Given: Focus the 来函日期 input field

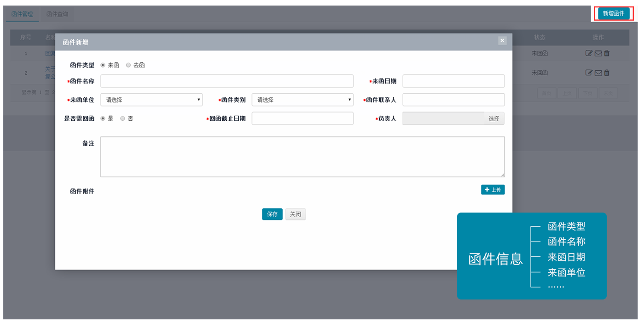Looking at the screenshot, I should point(453,81).
